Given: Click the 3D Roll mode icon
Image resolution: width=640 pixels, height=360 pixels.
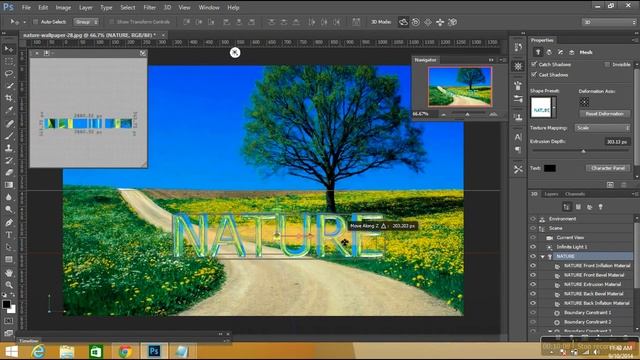Looking at the screenshot, I should [416, 22].
